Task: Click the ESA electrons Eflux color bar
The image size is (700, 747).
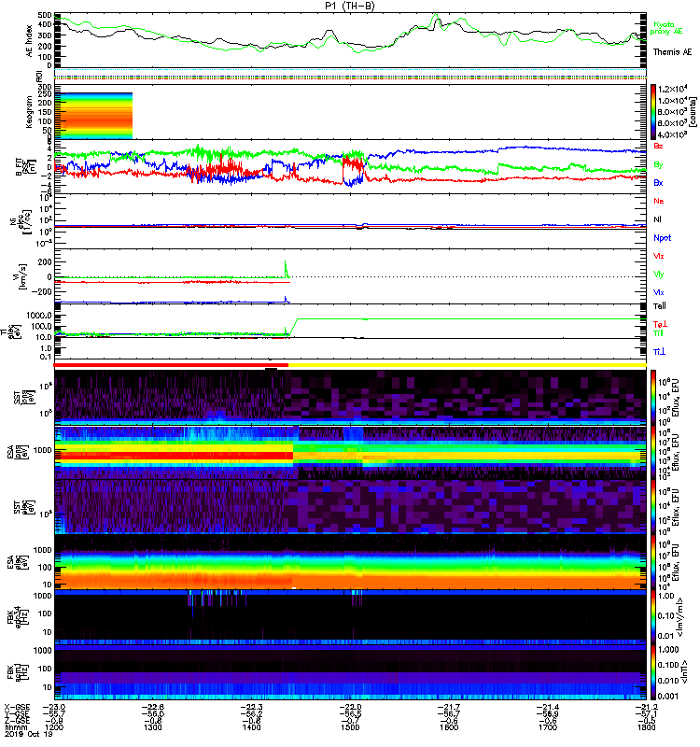Action: pyautogui.click(x=653, y=562)
